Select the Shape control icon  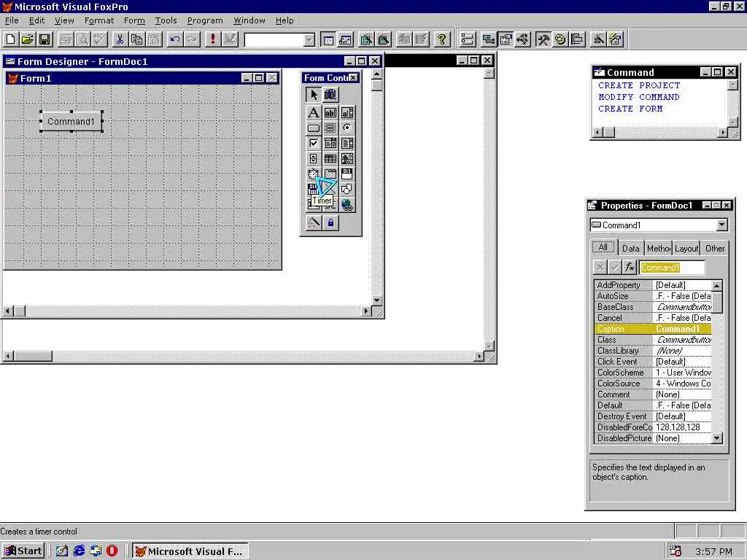347,189
